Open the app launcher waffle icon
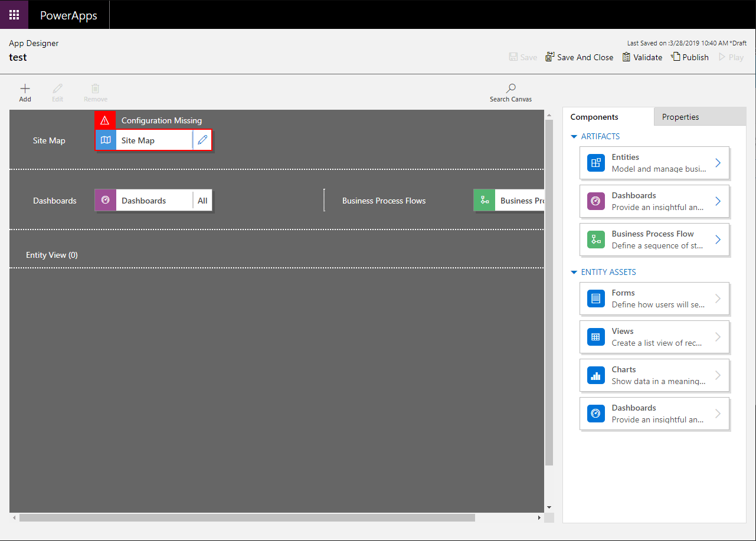The width and height of the screenshot is (756, 541). [14, 15]
